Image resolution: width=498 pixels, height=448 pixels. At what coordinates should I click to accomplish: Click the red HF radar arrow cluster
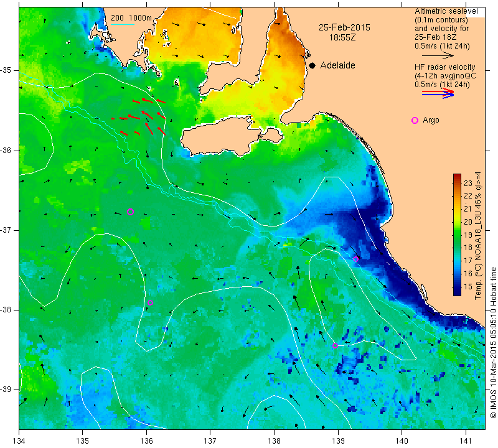(x=139, y=116)
